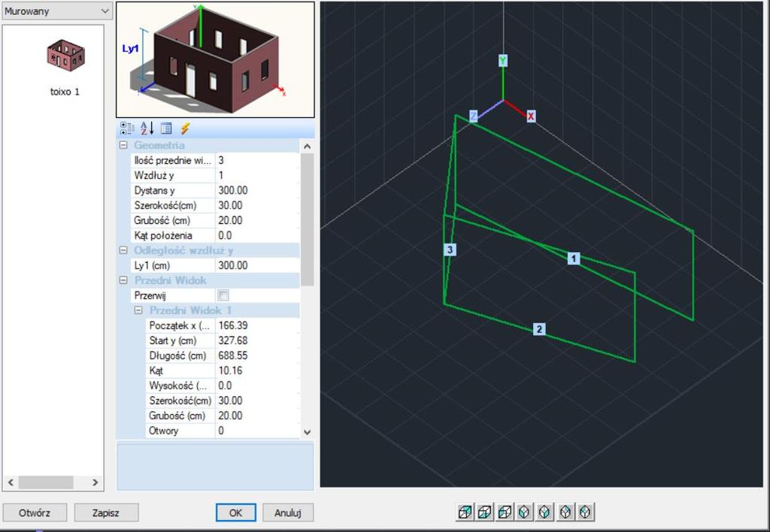Screen dimensions: 770x532
Task: Edit Geometria Grubość (cm) value 20.00
Action: click(x=257, y=220)
